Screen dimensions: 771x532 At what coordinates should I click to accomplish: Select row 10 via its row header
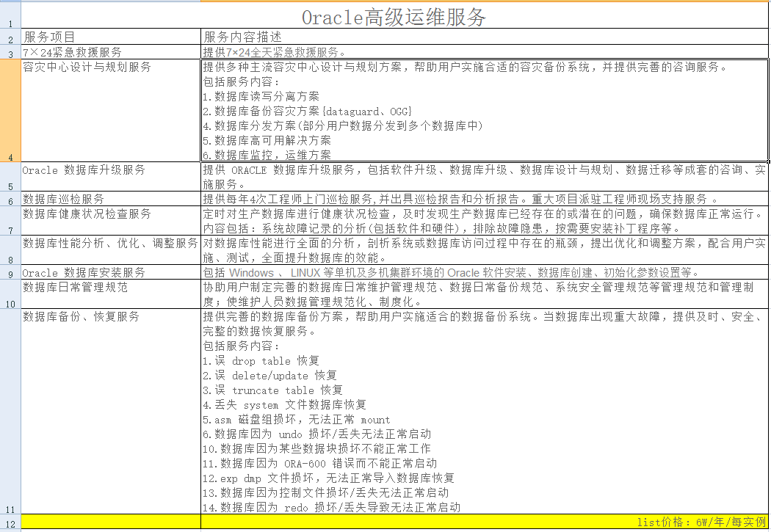(10, 294)
